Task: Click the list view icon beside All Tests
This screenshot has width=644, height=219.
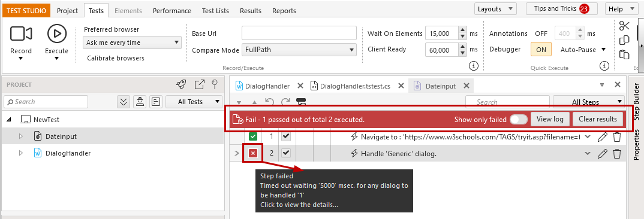Action: (x=156, y=102)
